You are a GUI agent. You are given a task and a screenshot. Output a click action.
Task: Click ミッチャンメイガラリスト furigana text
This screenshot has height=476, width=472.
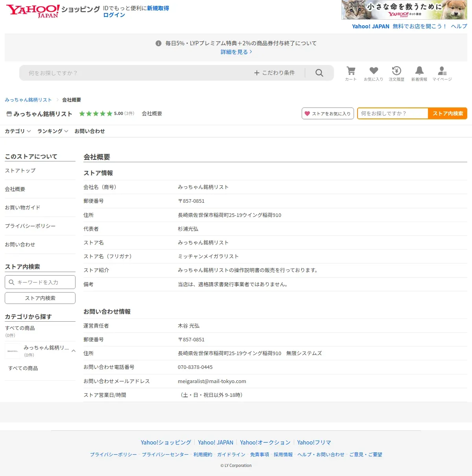208,256
